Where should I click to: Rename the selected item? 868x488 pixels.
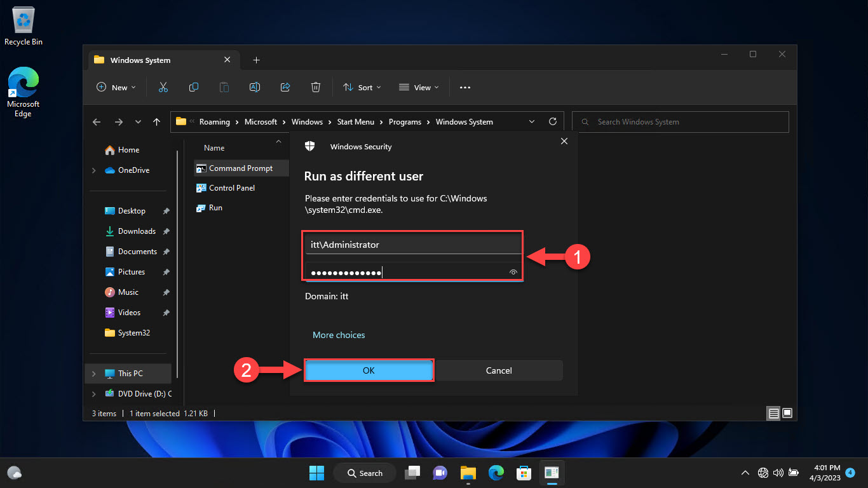coord(254,87)
